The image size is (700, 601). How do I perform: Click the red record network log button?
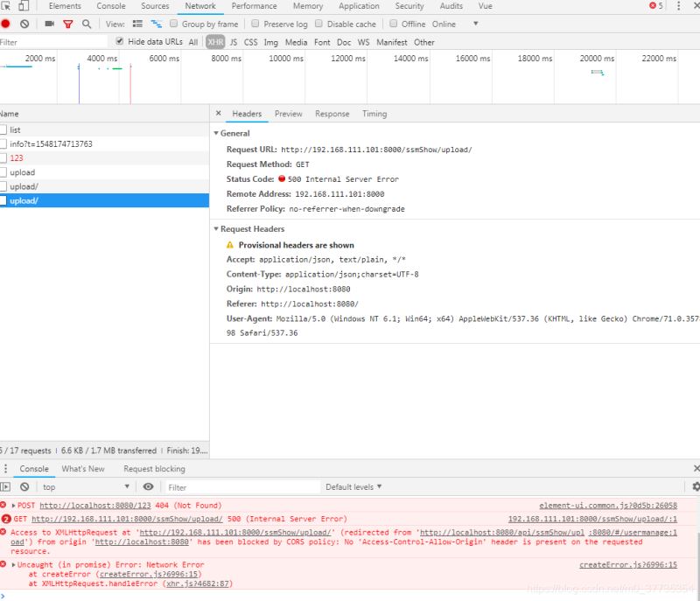click(x=5, y=24)
